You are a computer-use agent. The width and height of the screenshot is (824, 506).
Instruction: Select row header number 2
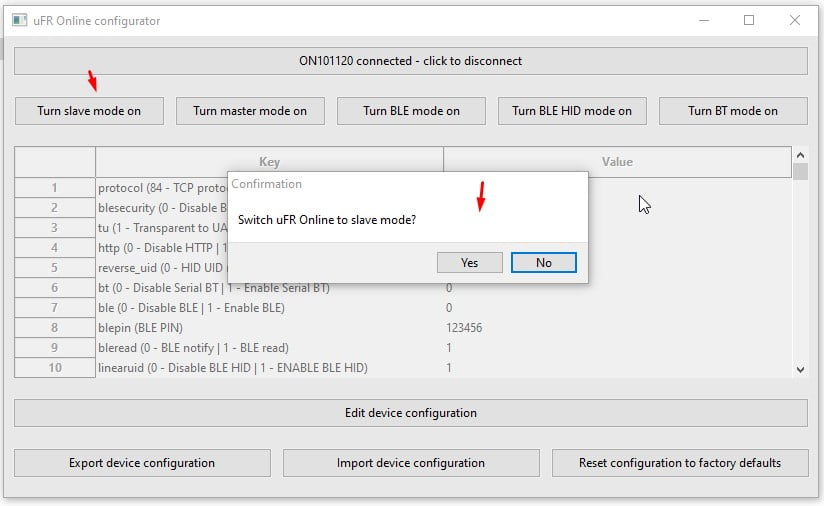coord(55,208)
